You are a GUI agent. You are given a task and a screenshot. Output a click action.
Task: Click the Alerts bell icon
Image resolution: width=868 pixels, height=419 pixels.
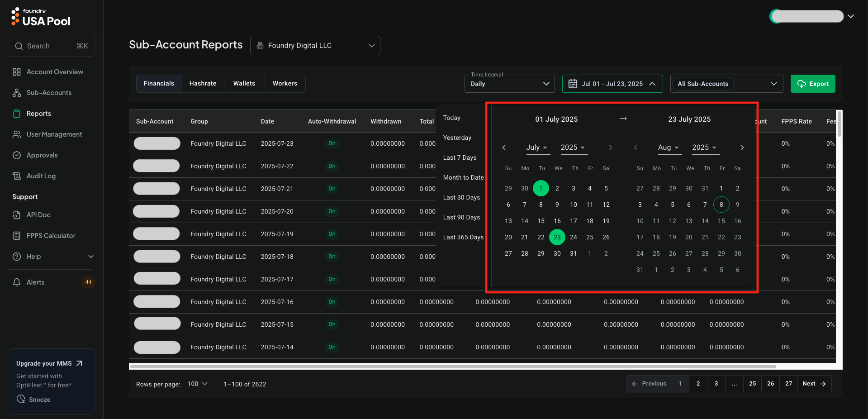click(17, 282)
